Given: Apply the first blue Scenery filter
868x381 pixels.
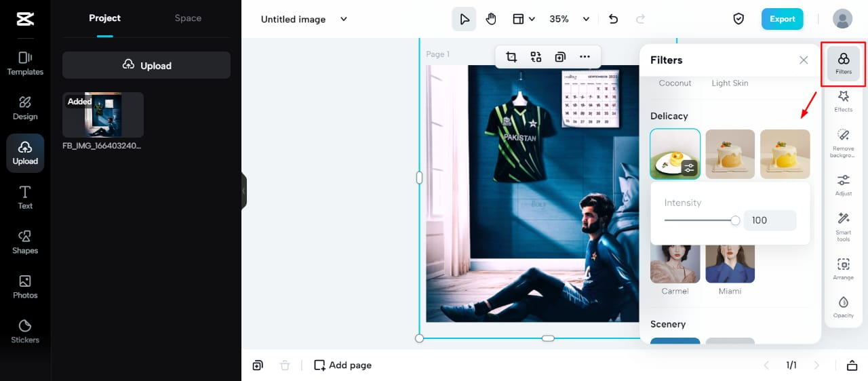Looking at the screenshot, I should (x=675, y=341).
